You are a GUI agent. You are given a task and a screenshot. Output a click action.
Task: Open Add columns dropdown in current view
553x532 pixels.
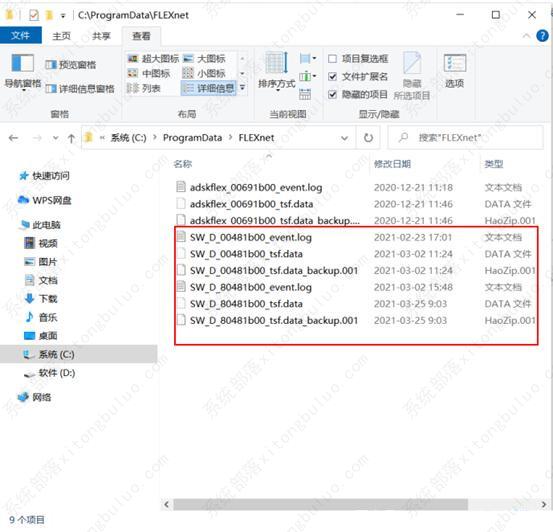308,76
